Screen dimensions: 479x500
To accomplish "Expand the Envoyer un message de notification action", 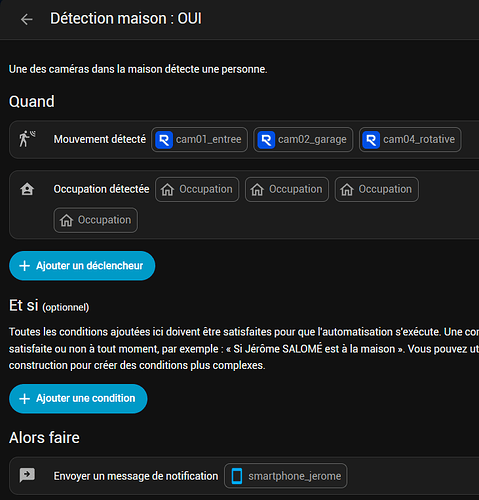I will pyautogui.click(x=244, y=476).
